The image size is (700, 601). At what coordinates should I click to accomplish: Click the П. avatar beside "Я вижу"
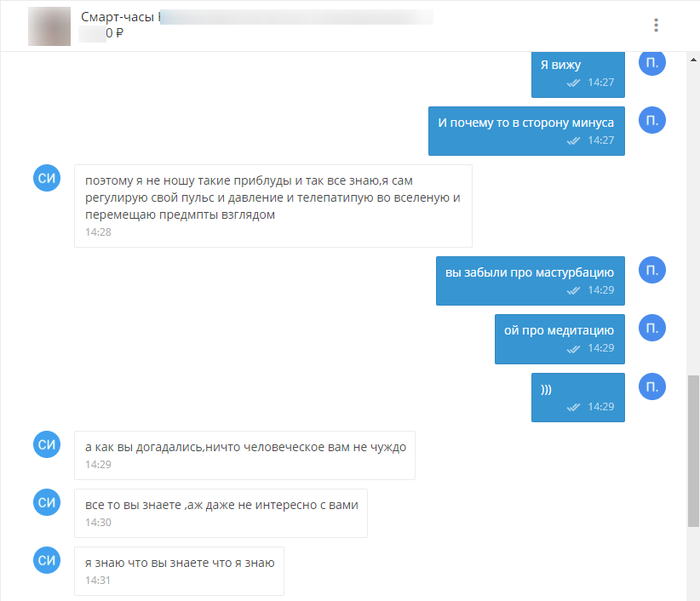652,63
